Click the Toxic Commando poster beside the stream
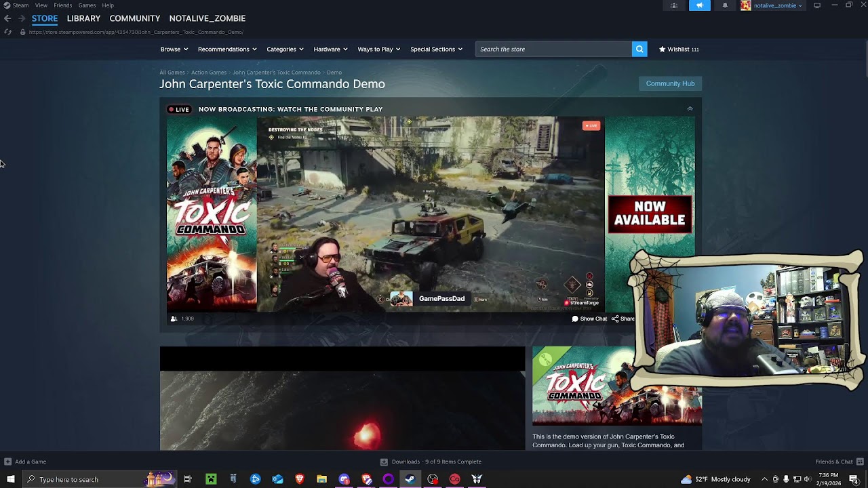The height and width of the screenshot is (488, 868). pyautogui.click(x=212, y=214)
